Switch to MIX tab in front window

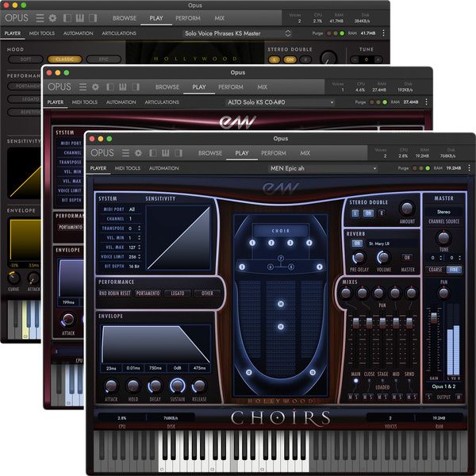305,153
